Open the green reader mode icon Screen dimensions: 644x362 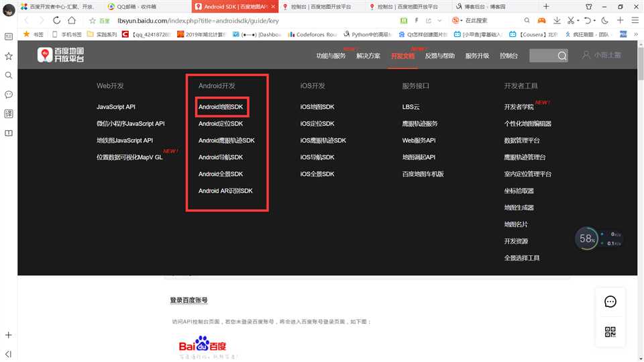click(404, 20)
